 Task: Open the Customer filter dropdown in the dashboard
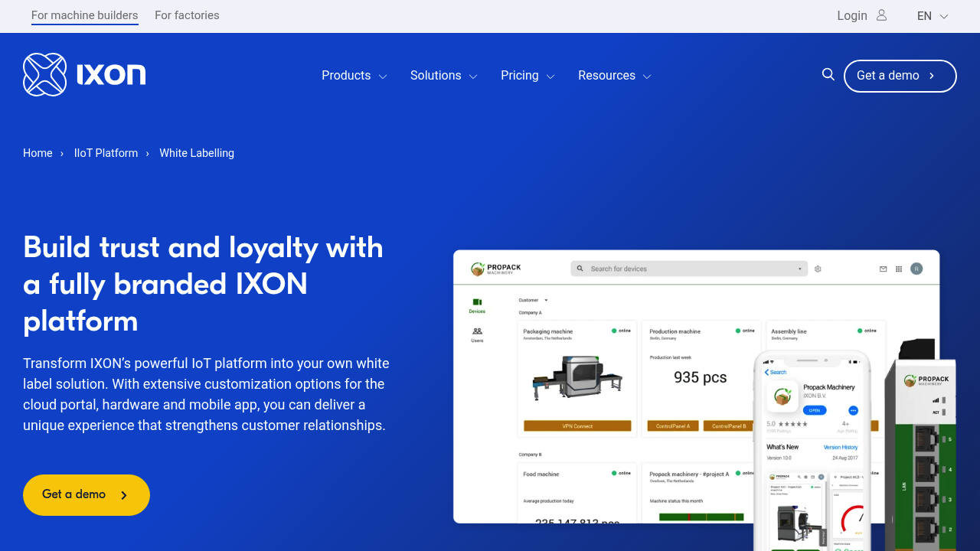click(534, 301)
